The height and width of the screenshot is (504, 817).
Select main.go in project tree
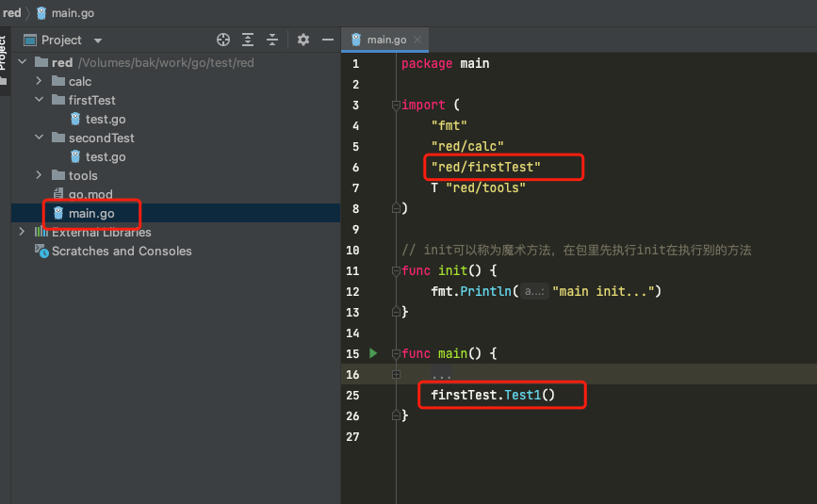pos(91,214)
